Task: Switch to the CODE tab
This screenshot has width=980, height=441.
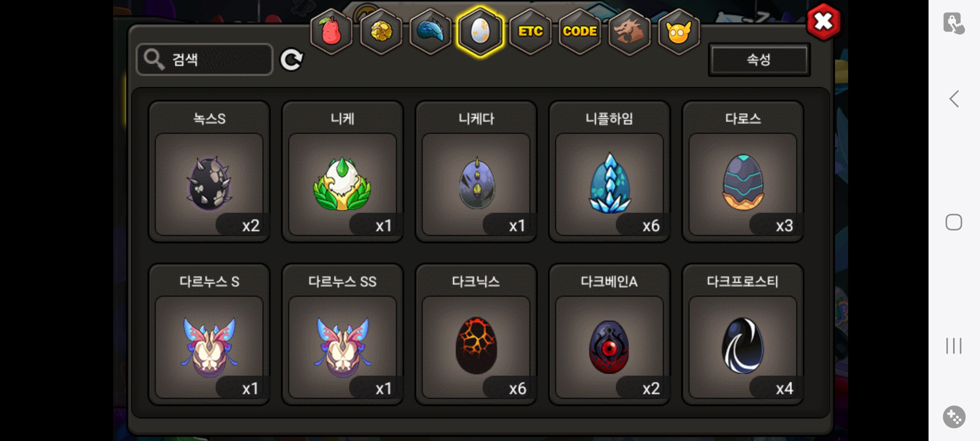Action: [579, 32]
